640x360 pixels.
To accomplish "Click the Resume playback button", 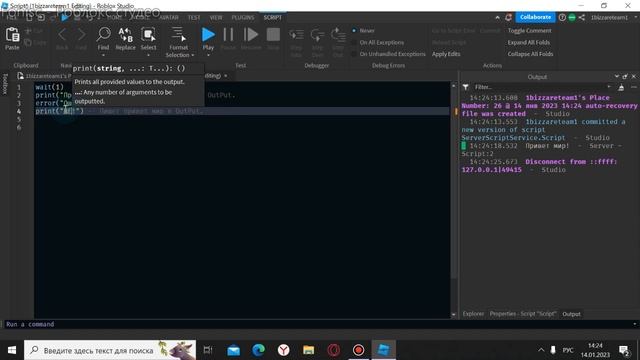I will coord(250,35).
